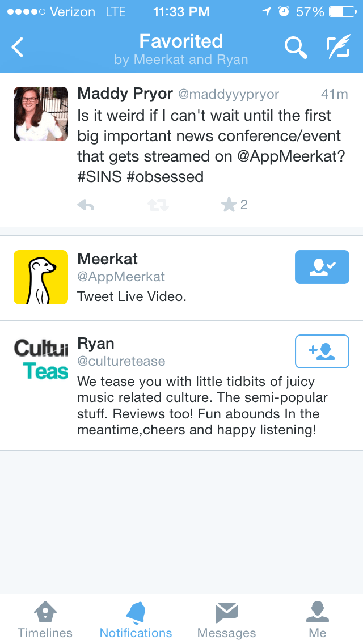
Task: Open the @maddyyypryor handle
Action: tap(229, 94)
